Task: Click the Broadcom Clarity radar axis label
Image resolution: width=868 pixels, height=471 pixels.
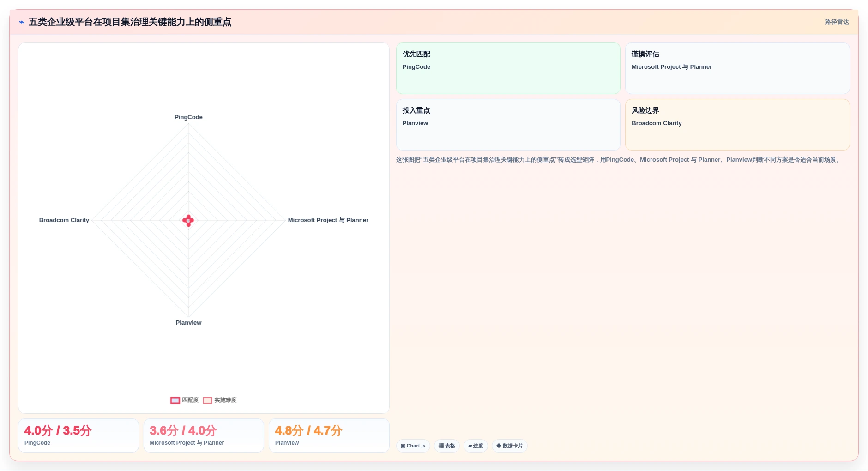Action: [x=64, y=220]
